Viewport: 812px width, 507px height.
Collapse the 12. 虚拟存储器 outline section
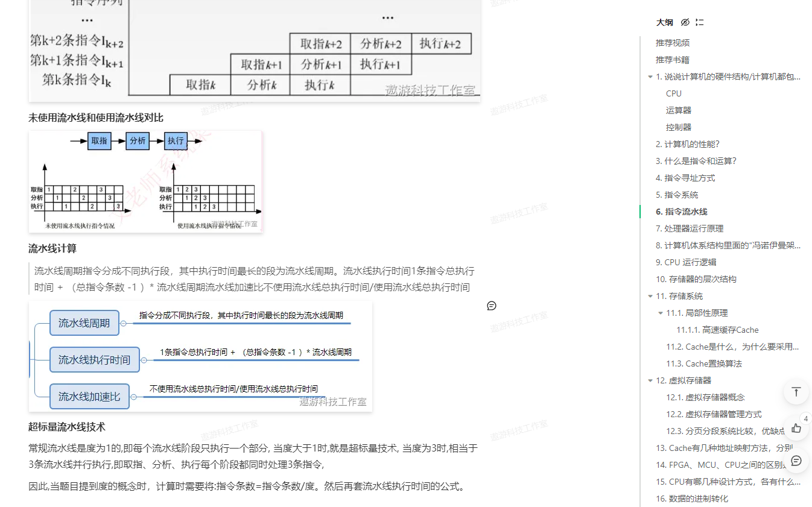(x=650, y=381)
